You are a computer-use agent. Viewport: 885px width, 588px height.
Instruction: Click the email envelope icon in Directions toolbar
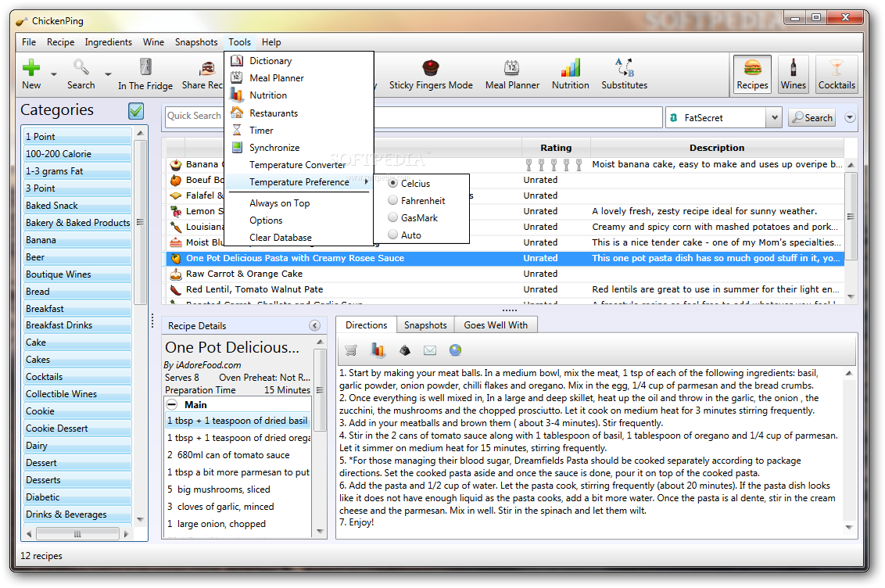[x=430, y=350]
